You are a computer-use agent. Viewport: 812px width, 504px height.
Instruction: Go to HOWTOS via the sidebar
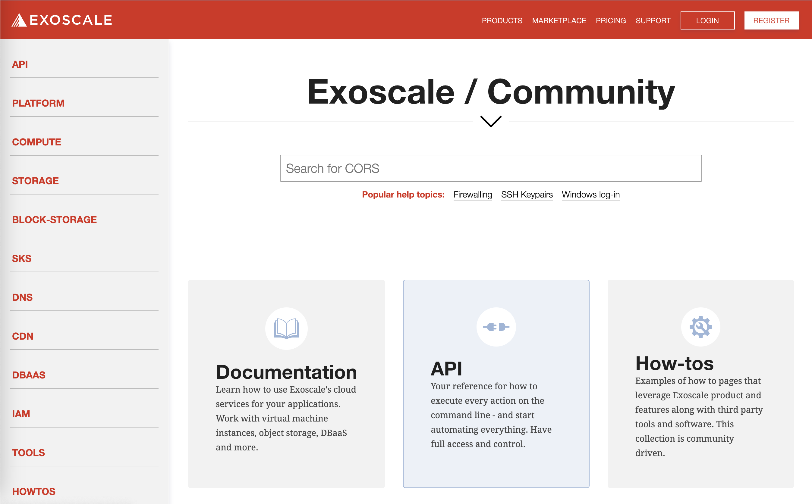(x=34, y=491)
